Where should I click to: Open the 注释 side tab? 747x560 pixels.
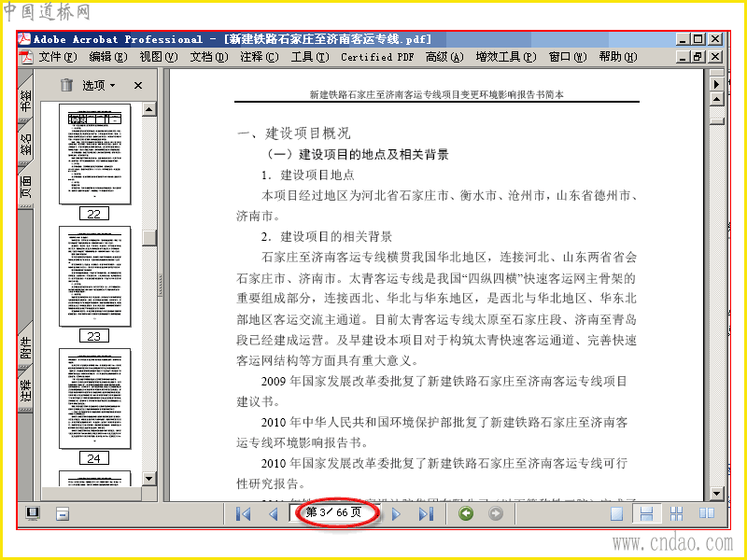(26, 389)
